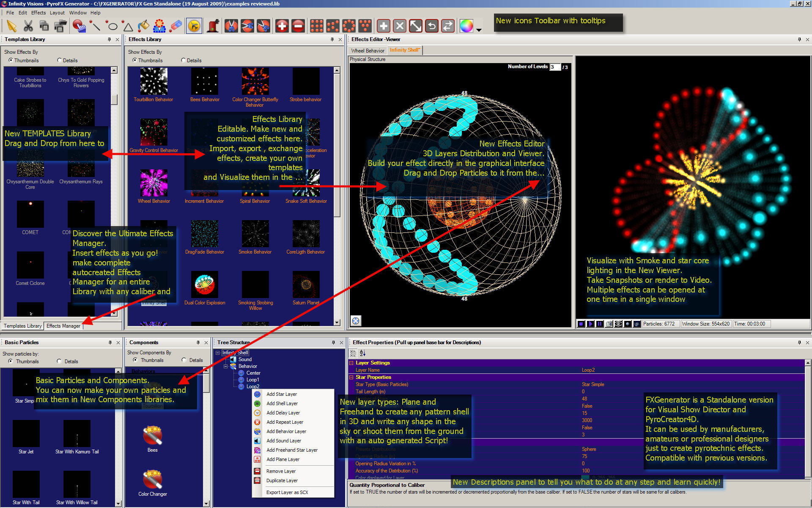Select Details radio in Effects Library
This screenshot has height=508, width=812.
[183, 61]
